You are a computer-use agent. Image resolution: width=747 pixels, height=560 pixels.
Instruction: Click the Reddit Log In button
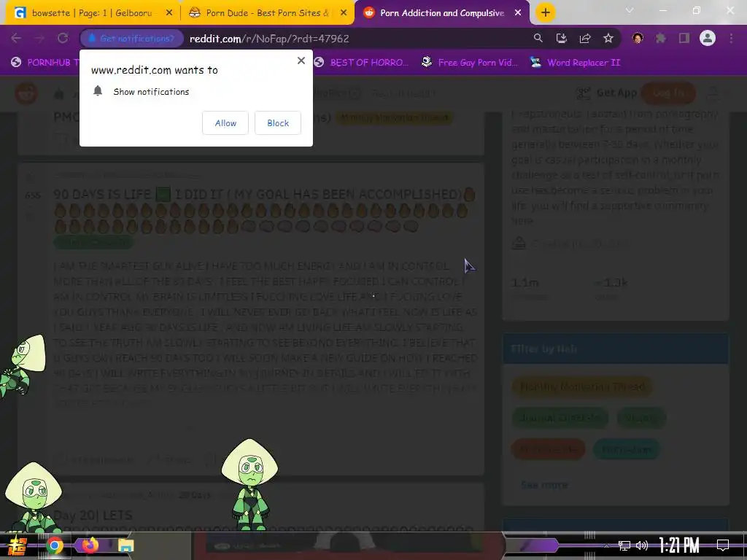pyautogui.click(x=668, y=93)
